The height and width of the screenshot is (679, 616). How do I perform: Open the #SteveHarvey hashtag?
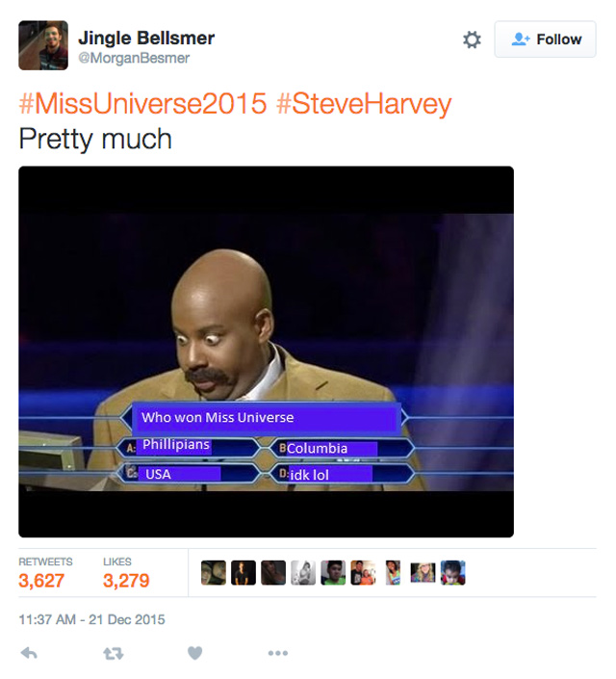pyautogui.click(x=364, y=103)
